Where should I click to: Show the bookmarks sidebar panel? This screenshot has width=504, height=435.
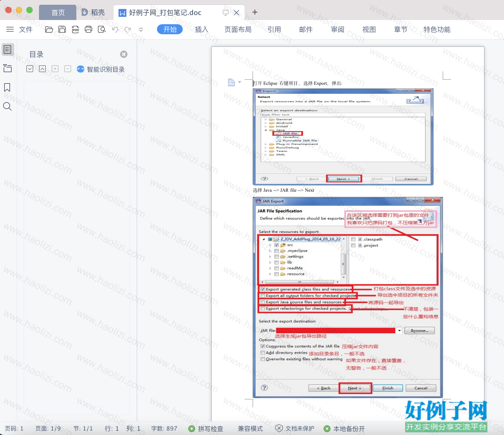pos(7,87)
